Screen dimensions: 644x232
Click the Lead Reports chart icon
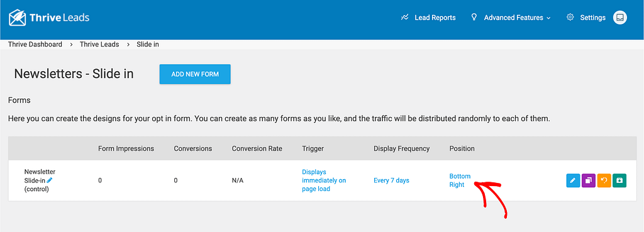404,18
